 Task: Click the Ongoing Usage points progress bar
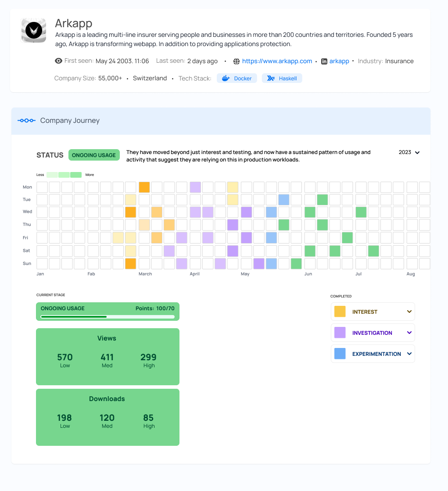coord(108,316)
